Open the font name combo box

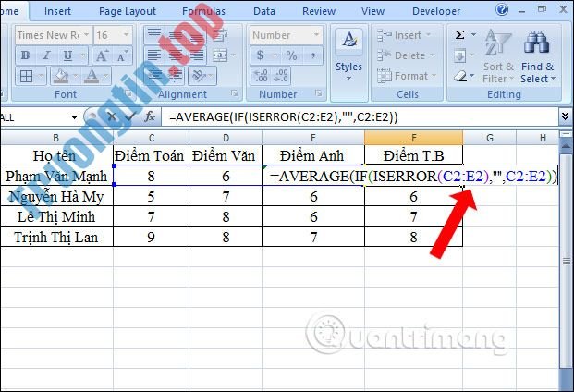(53, 35)
